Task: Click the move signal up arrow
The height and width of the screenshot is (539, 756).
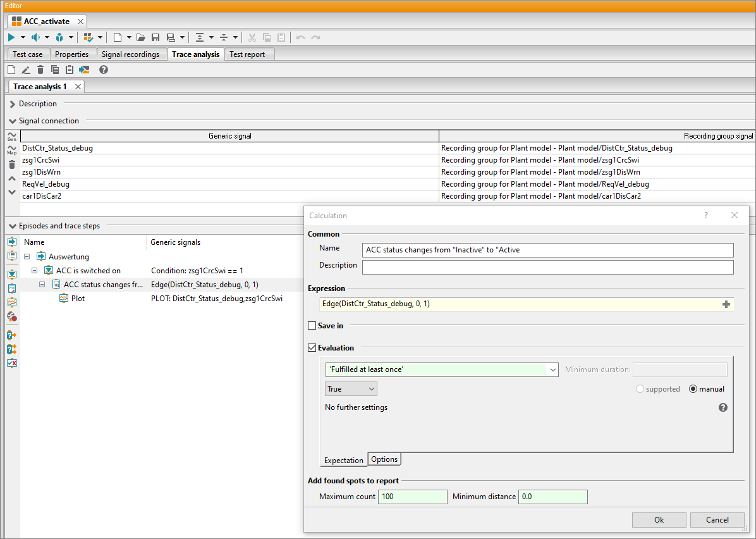Action: point(12,178)
